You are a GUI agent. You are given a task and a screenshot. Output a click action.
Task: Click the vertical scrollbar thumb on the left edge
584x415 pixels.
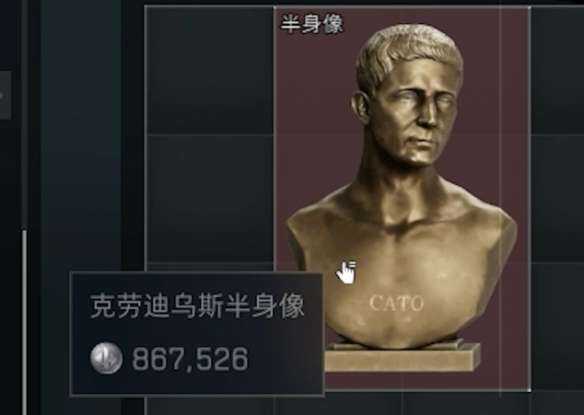click(25, 322)
